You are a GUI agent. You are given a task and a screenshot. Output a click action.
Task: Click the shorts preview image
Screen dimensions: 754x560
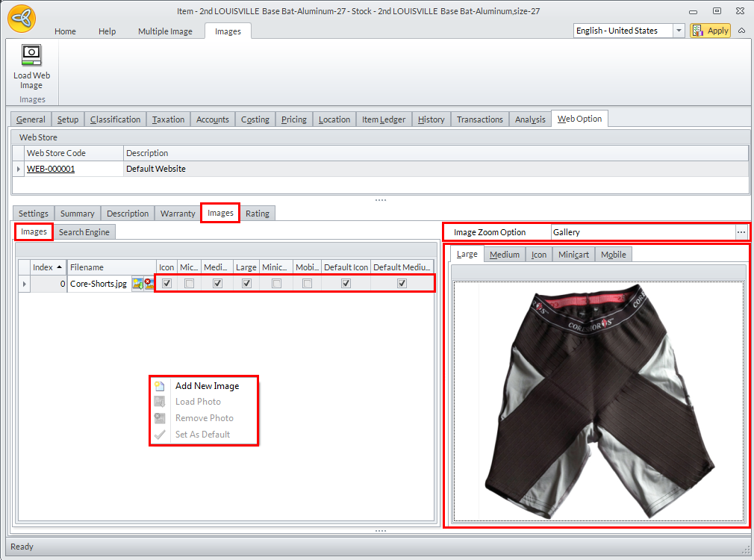tap(599, 403)
